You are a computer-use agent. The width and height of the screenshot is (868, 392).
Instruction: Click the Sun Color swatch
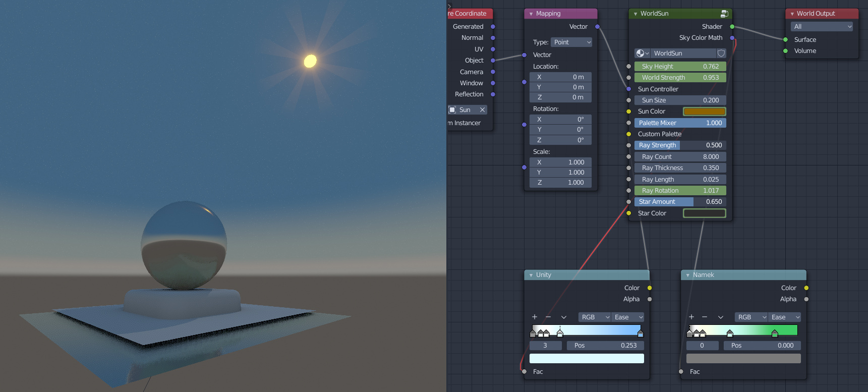(704, 111)
